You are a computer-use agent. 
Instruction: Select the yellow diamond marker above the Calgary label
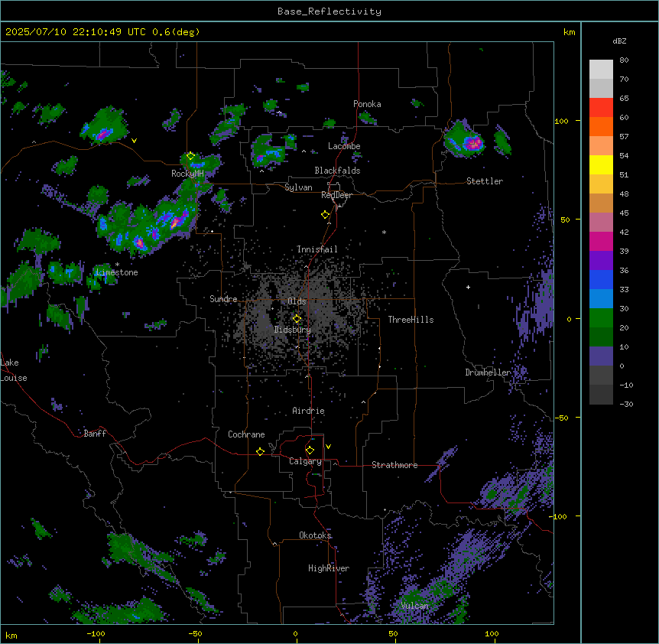tap(310, 450)
